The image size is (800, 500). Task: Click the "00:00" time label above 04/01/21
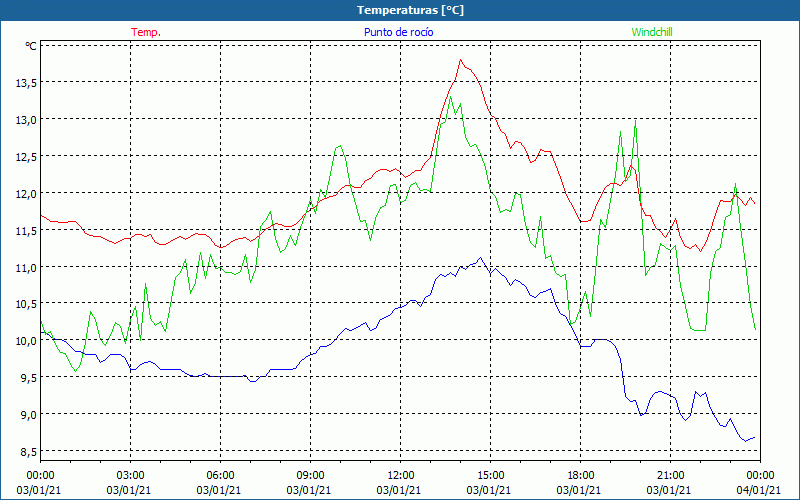(x=760, y=476)
